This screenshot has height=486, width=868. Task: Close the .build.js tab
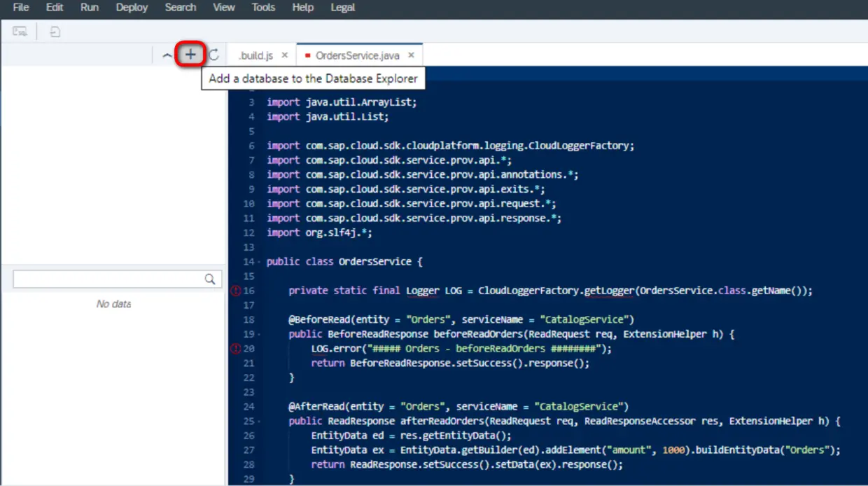(x=285, y=55)
